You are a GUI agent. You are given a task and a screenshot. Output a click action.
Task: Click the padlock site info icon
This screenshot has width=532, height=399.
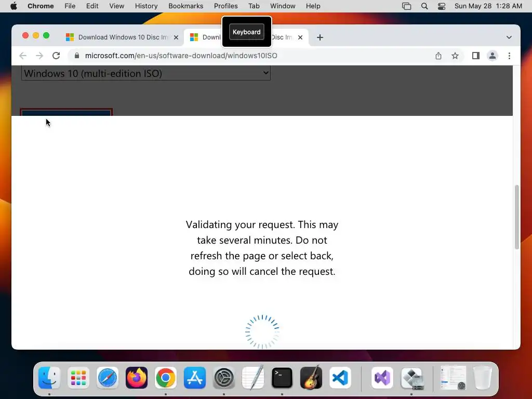77,56
